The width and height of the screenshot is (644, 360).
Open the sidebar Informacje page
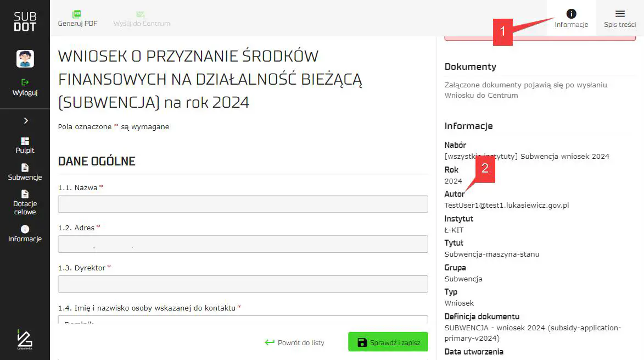25,234
